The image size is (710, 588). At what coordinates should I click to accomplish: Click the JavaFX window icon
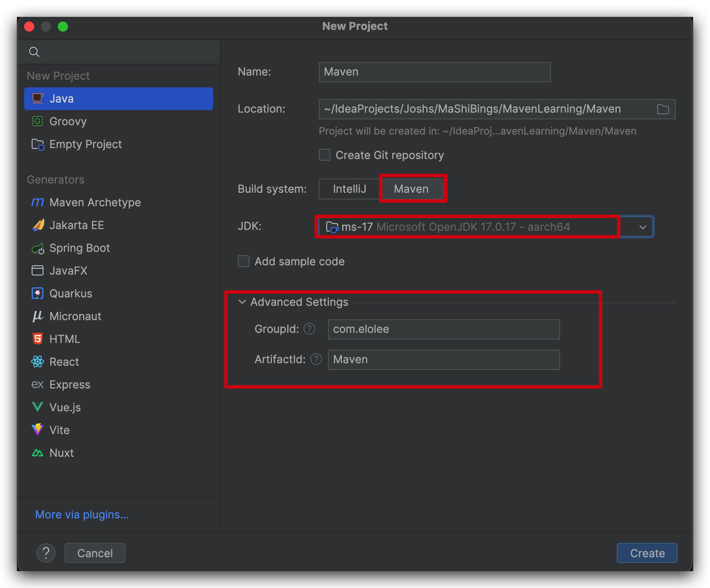(38, 270)
